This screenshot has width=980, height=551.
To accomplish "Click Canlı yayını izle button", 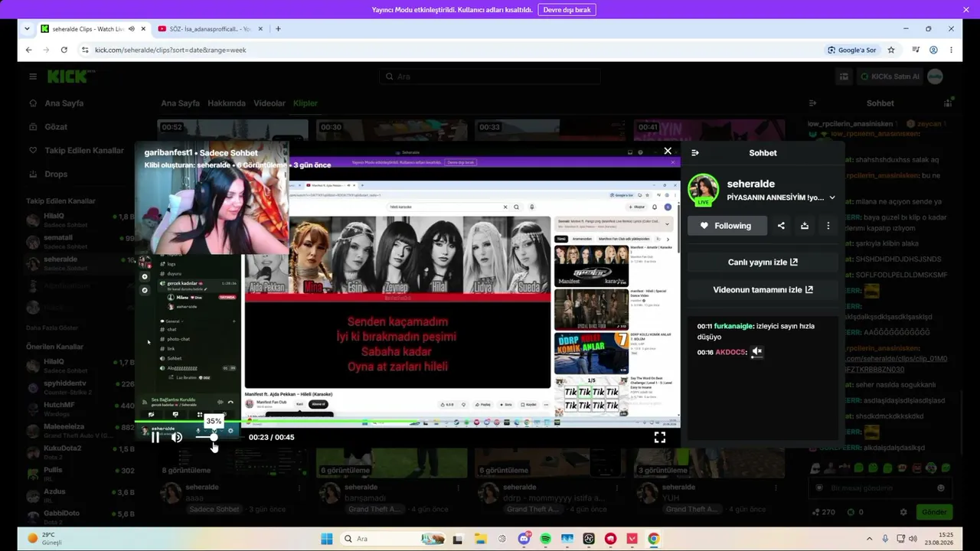I will click(x=763, y=262).
